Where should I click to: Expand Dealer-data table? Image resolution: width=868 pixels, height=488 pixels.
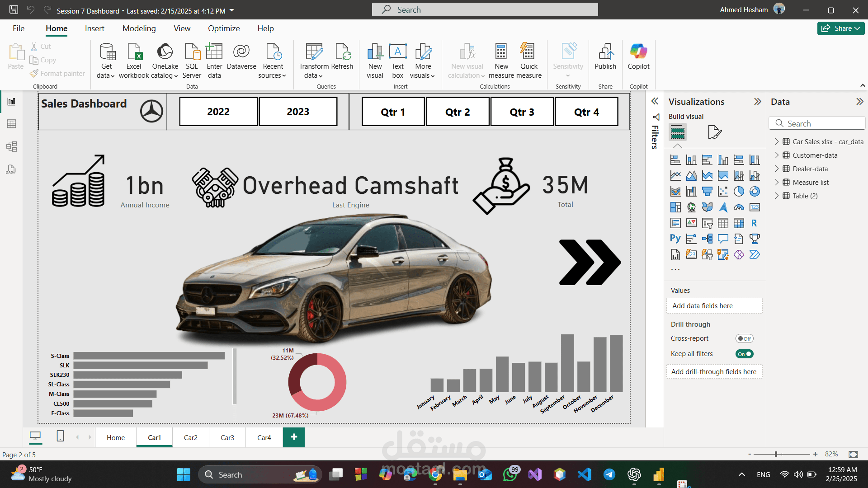(777, 169)
